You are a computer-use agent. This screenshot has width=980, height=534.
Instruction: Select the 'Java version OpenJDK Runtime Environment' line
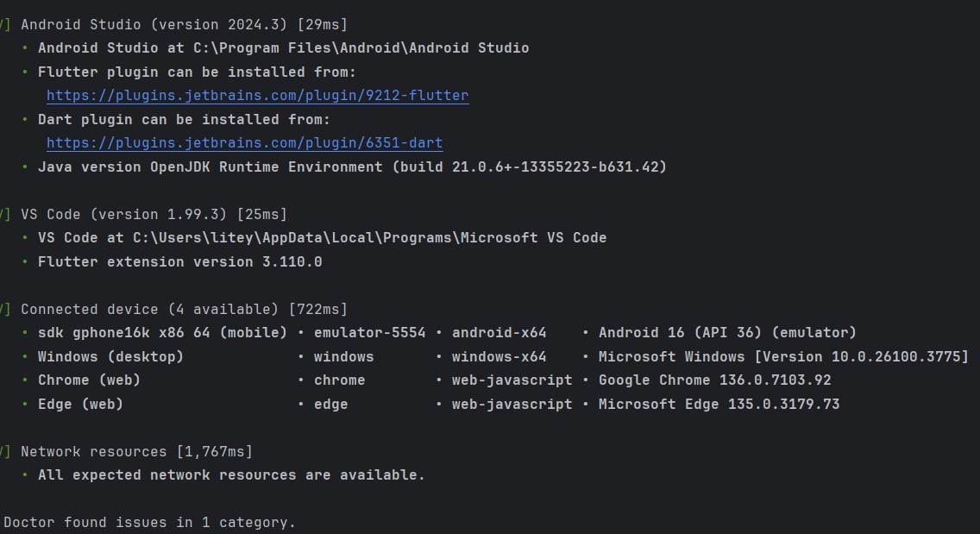point(353,167)
